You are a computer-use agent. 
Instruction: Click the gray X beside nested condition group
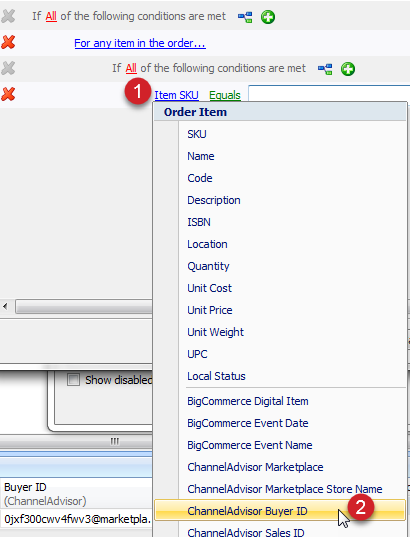tap(8, 68)
